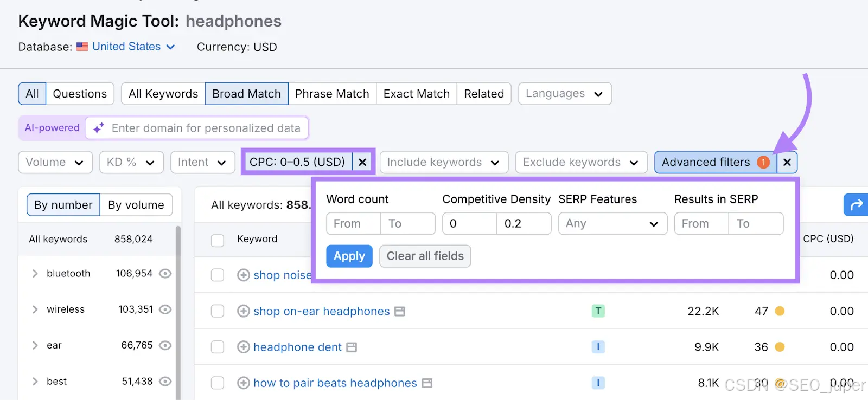This screenshot has width=868, height=400.
Task: Clear the Advanced filters with X
Action: click(787, 162)
